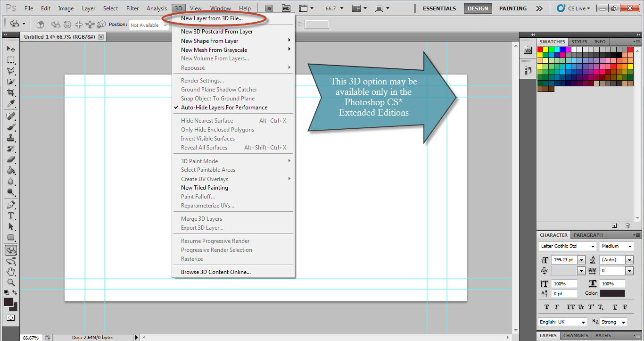Open the File menu
Screen dimensions: 644x341
click(29, 8)
